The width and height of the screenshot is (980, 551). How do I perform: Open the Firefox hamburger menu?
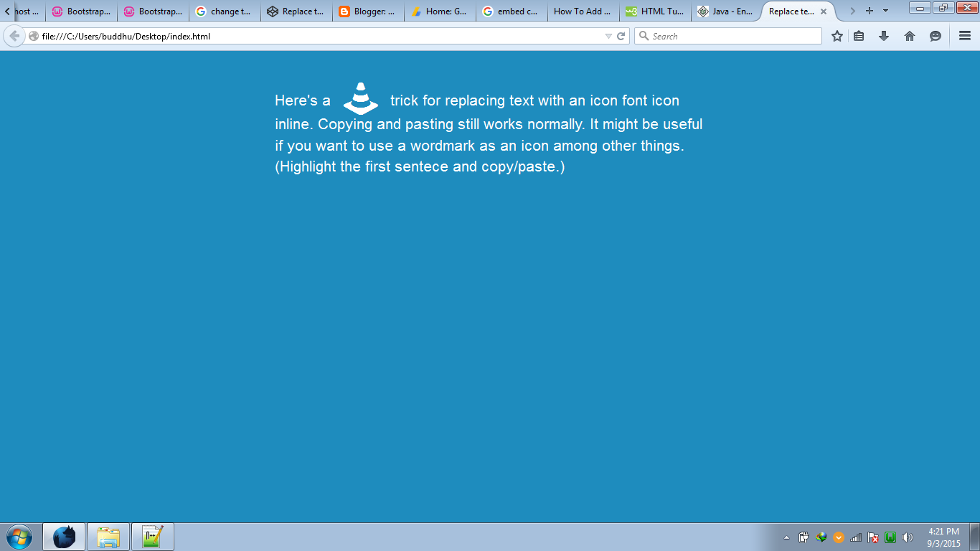pyautogui.click(x=964, y=35)
